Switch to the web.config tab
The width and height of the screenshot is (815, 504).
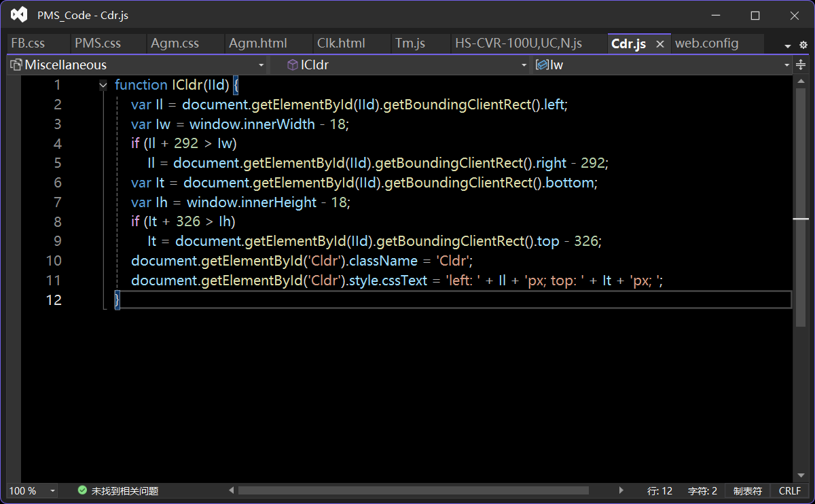pyautogui.click(x=706, y=43)
